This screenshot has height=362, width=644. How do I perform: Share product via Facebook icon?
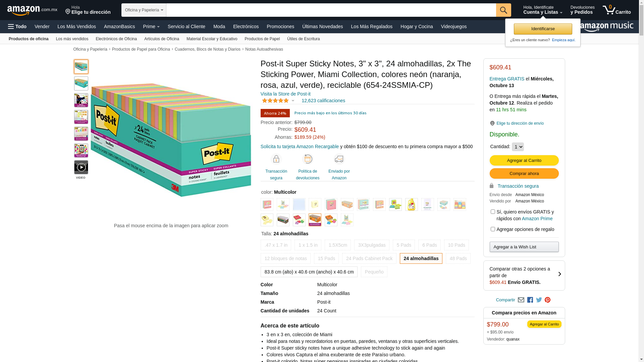coord(530,300)
